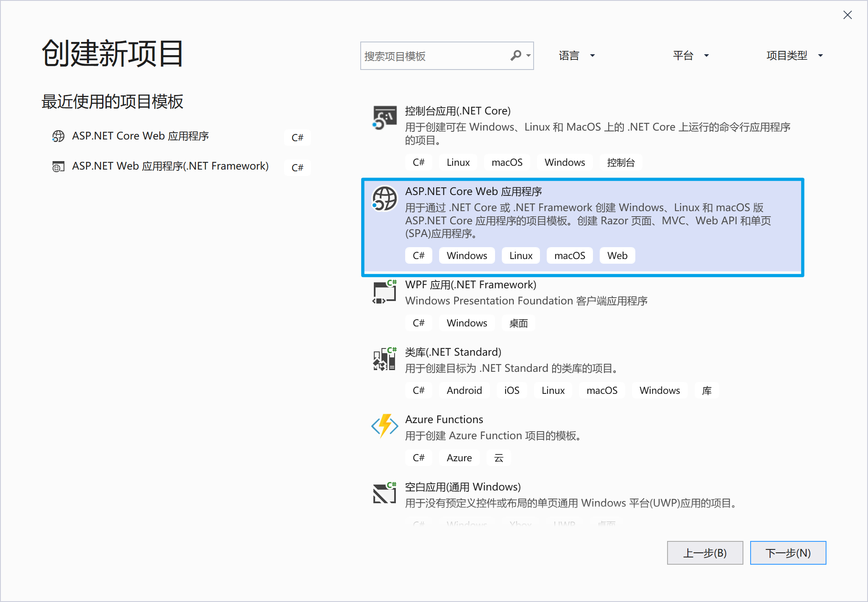The image size is (868, 602).
Task: Open the 语言 dropdown
Action: point(576,56)
